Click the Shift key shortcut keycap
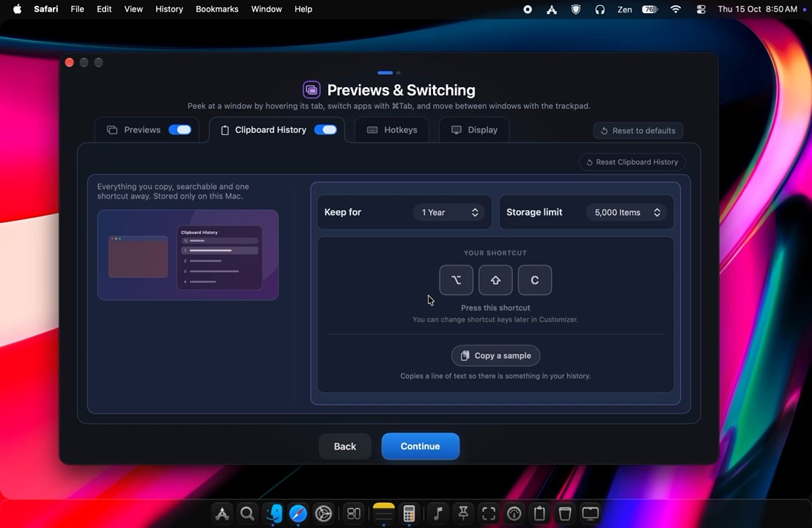Viewport: 812px width, 528px height. pyautogui.click(x=495, y=280)
